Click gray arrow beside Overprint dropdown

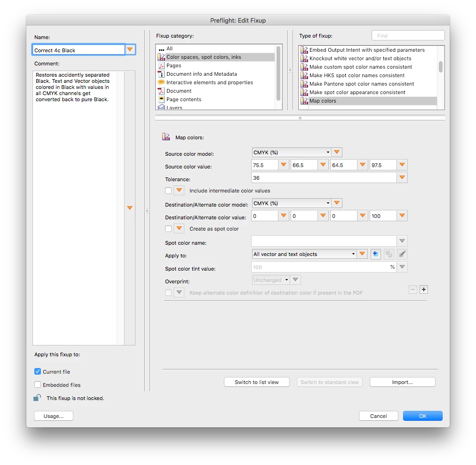coord(295,280)
